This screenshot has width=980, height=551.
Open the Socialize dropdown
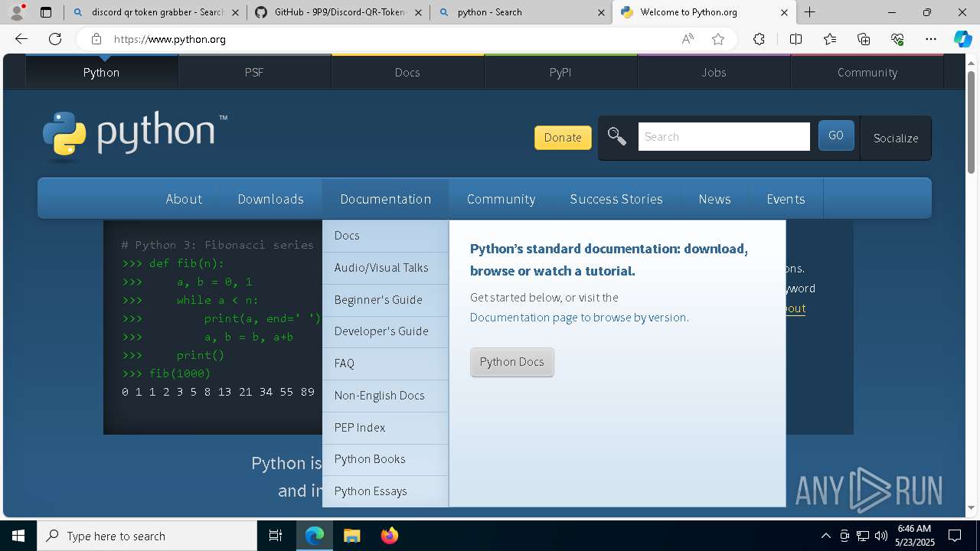[x=896, y=139]
